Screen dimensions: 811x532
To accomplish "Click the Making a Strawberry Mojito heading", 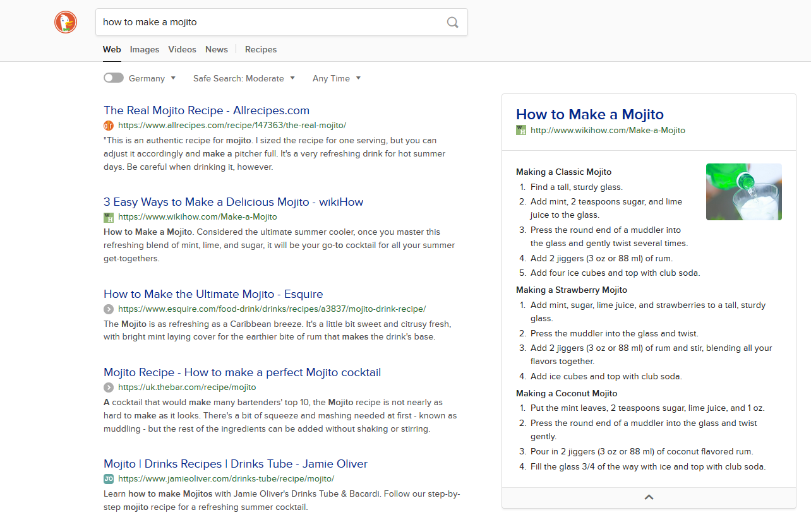I will (x=572, y=290).
